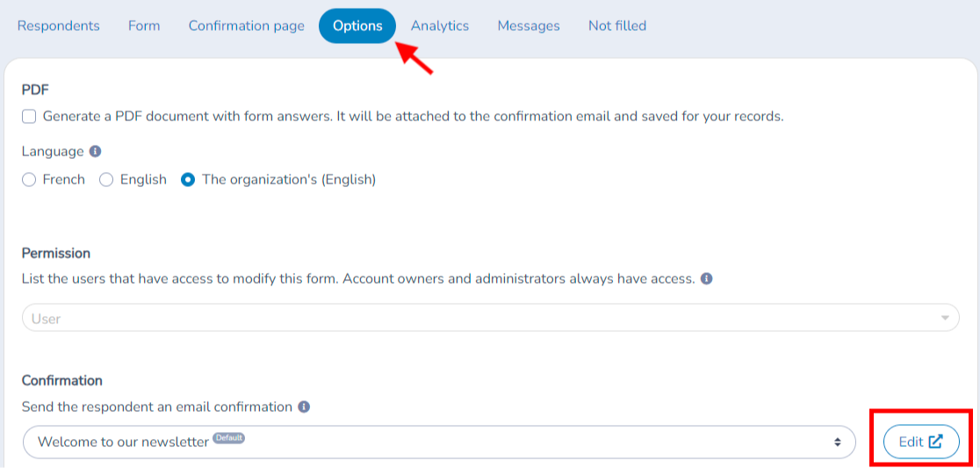This screenshot has width=980, height=468.
Task: Select the Options tab
Action: pos(357,26)
